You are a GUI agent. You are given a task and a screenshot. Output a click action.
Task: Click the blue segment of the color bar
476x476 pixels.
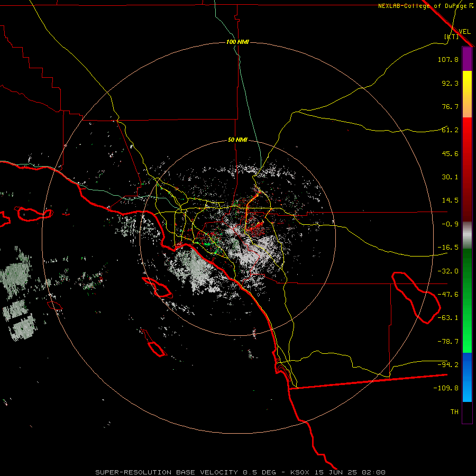tap(467, 377)
